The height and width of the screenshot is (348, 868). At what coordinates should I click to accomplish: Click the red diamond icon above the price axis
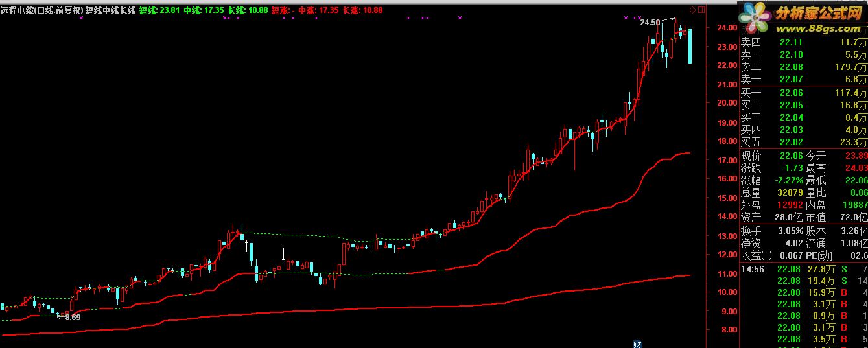click(x=693, y=10)
